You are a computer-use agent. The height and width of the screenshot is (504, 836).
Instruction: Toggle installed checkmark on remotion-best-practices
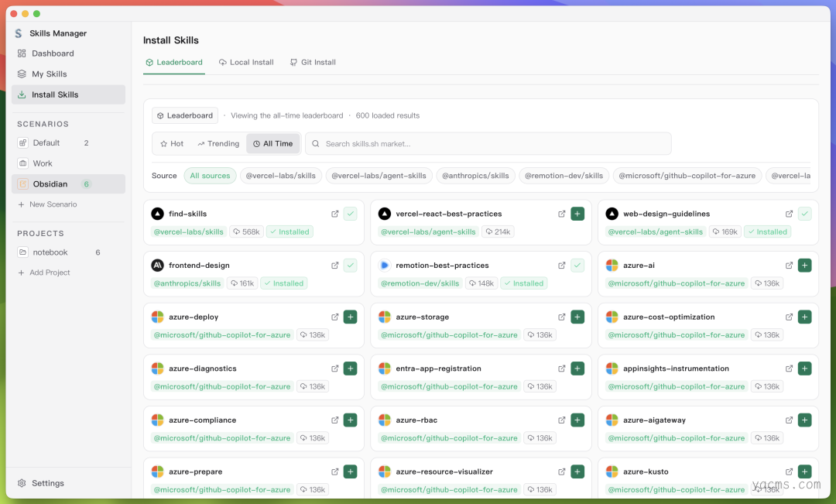(577, 265)
